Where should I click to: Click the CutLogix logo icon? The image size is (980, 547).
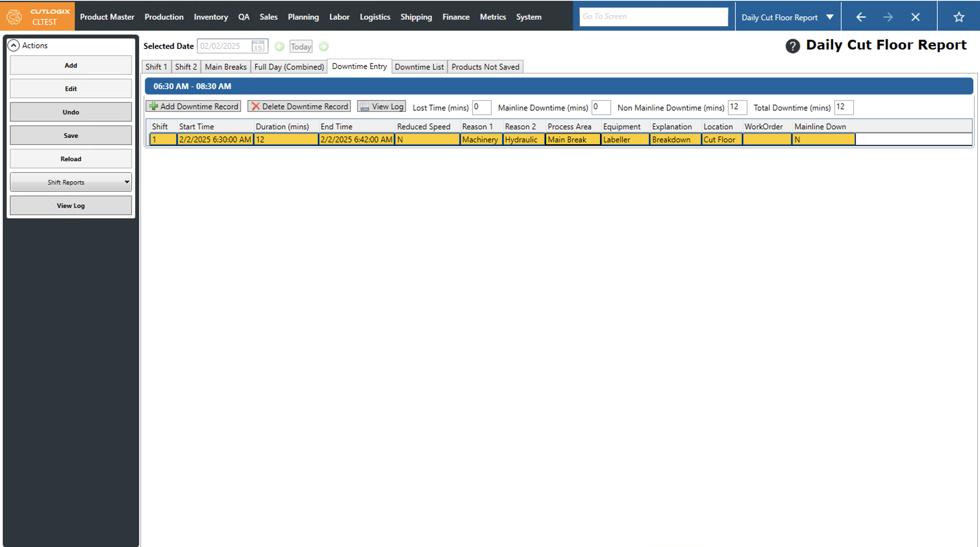(15, 17)
